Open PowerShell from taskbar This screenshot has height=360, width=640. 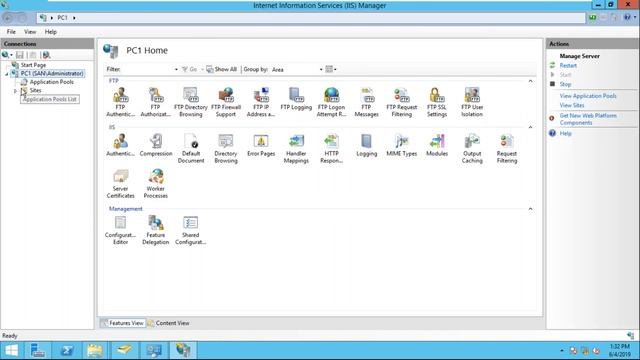pos(67,350)
